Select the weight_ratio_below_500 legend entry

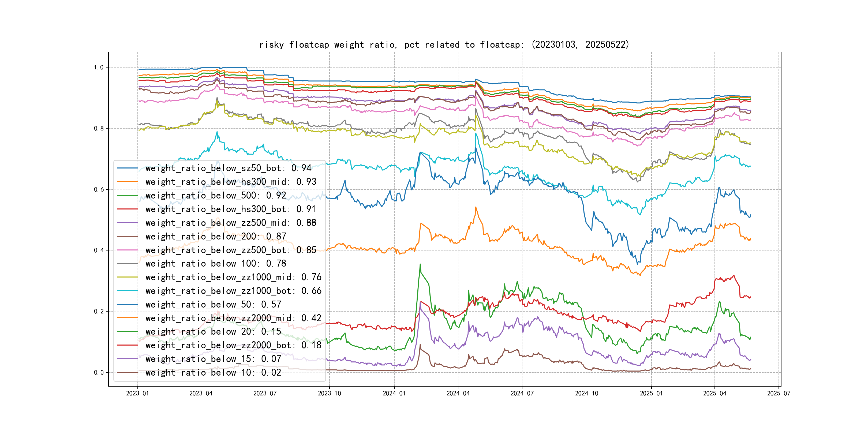coord(216,196)
